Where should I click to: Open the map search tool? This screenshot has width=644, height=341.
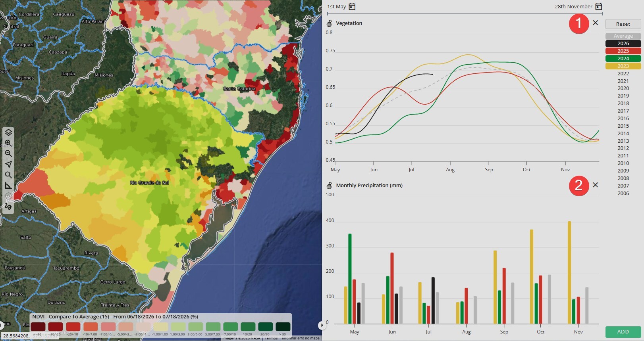click(x=8, y=175)
